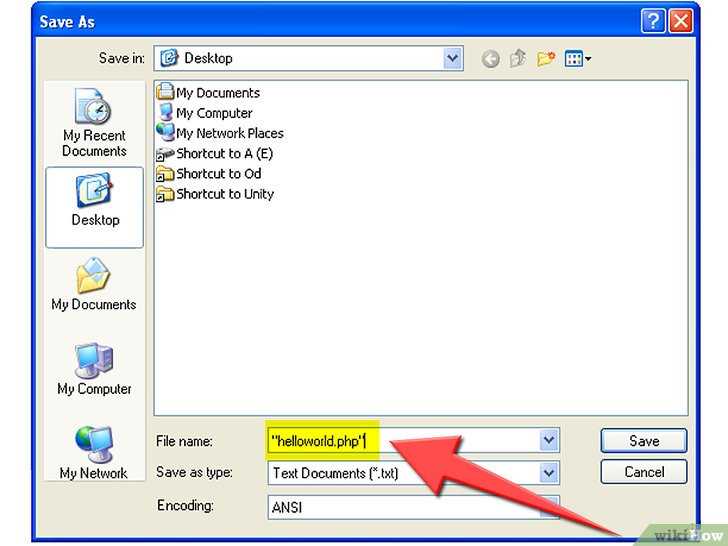Screen dimensions: 728x546
Task: Select Shortcut to A (E) drive item
Action: coord(214,154)
